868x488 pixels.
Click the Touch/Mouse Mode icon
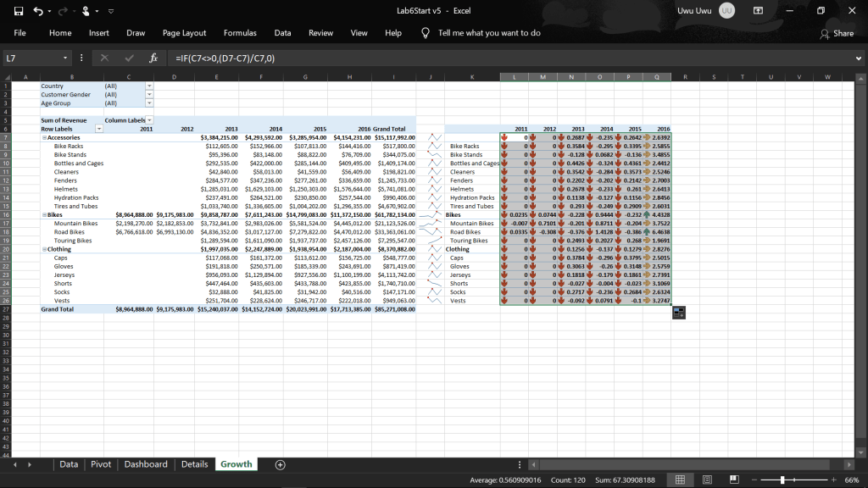(x=87, y=11)
